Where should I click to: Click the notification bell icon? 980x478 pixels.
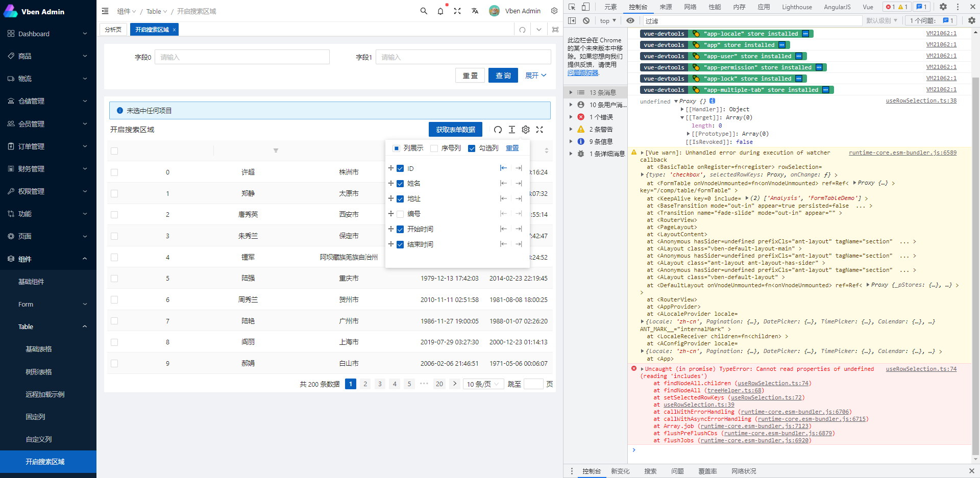pyautogui.click(x=440, y=11)
